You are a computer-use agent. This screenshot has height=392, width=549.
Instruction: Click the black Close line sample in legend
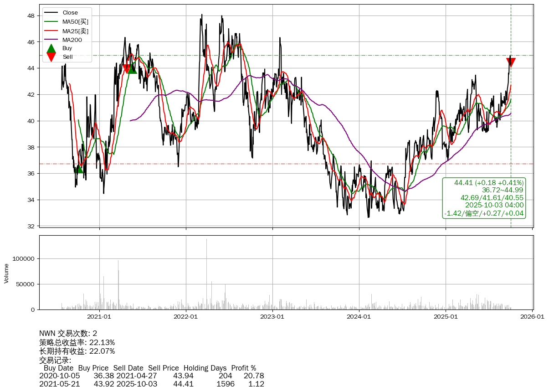click(51, 13)
